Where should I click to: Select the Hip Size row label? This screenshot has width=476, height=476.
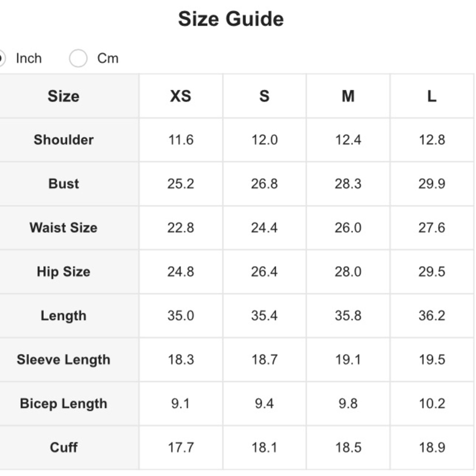point(63,272)
